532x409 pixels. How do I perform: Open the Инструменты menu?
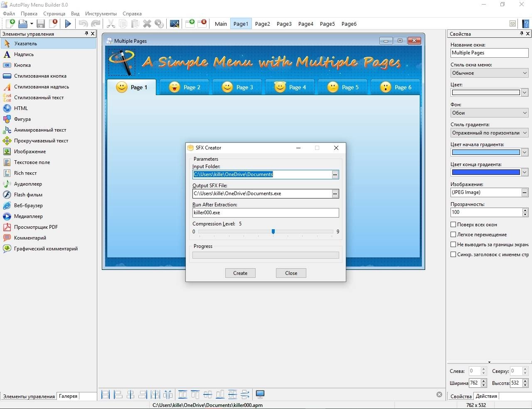click(x=101, y=13)
